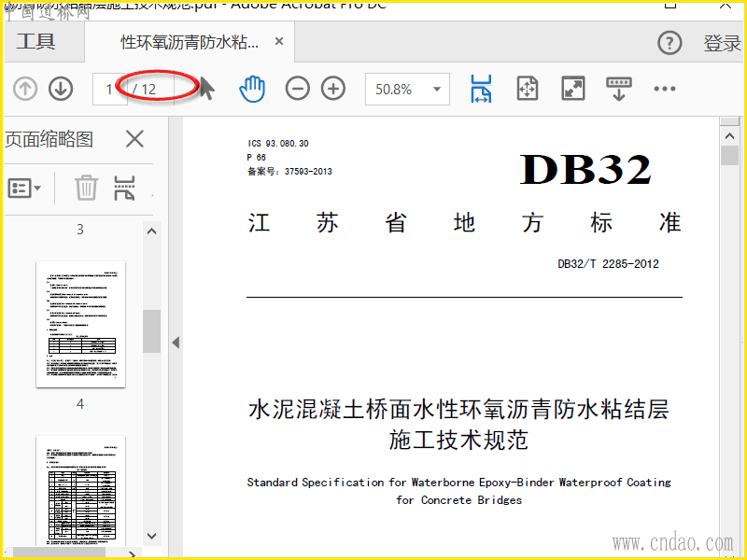Click thumbnail panel horizontal scroll right arrow
The width and height of the screenshot is (747, 560).
132,553
